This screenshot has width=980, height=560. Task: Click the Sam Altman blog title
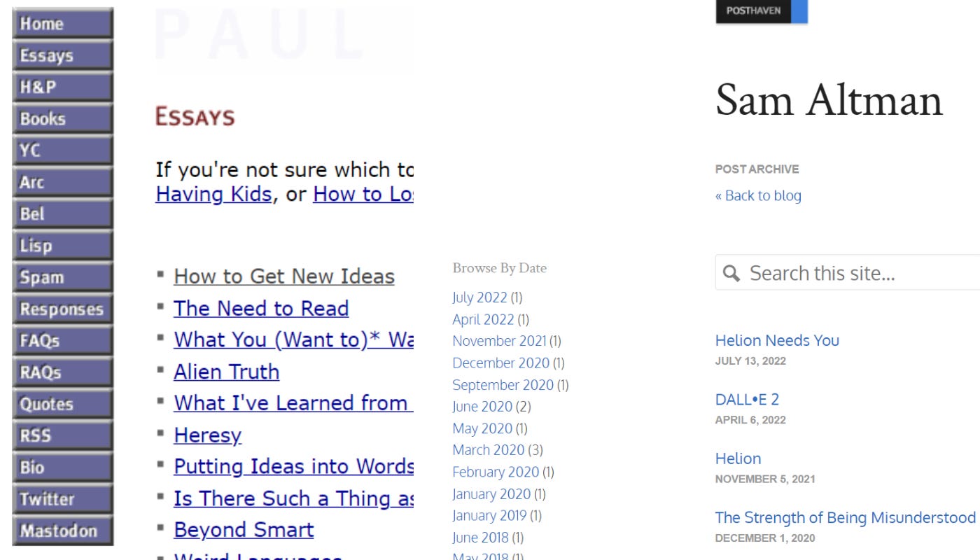[829, 99]
